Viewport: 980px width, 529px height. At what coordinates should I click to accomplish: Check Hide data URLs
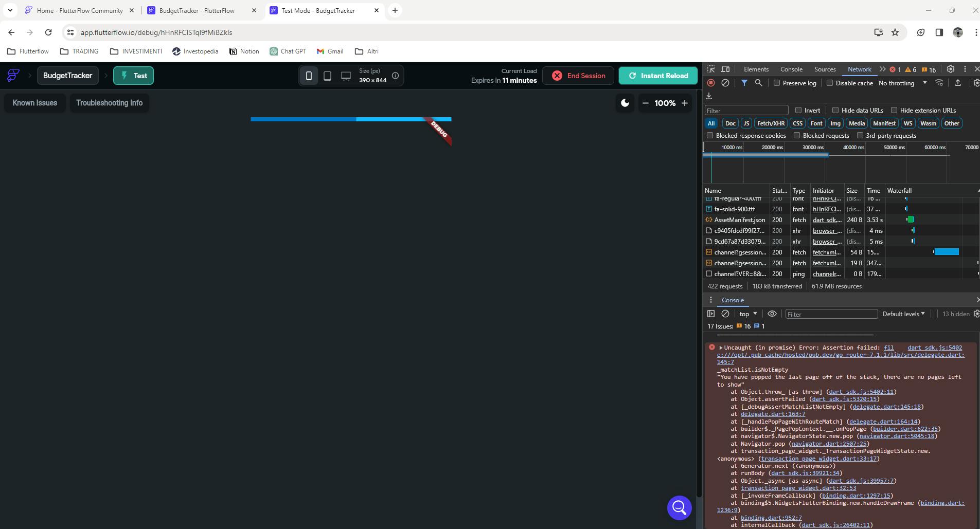(x=835, y=110)
